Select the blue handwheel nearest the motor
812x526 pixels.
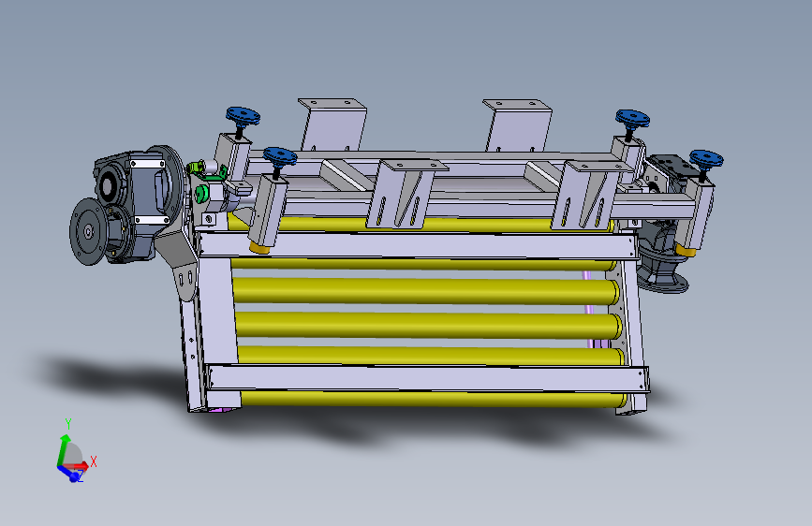243,116
